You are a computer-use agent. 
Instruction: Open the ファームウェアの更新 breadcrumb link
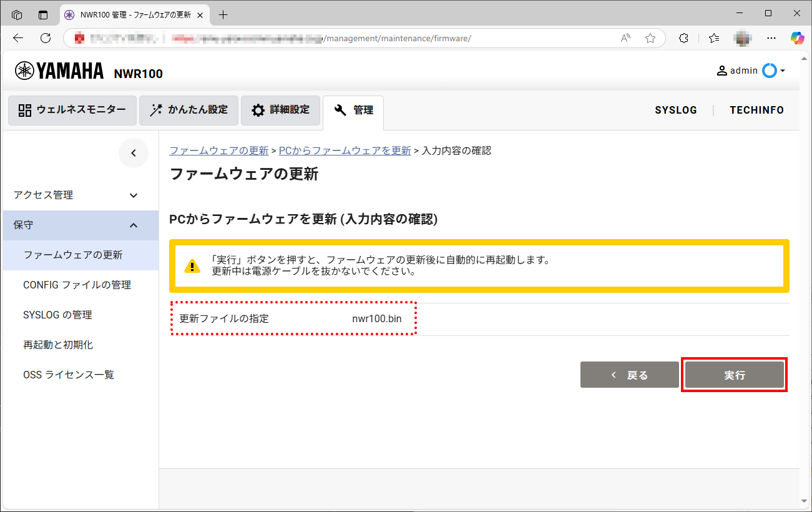pos(219,150)
